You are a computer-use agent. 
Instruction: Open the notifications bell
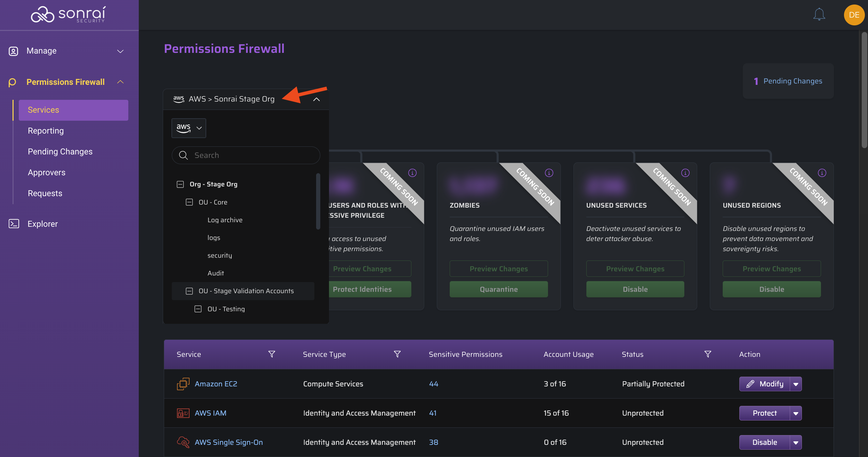tap(819, 15)
